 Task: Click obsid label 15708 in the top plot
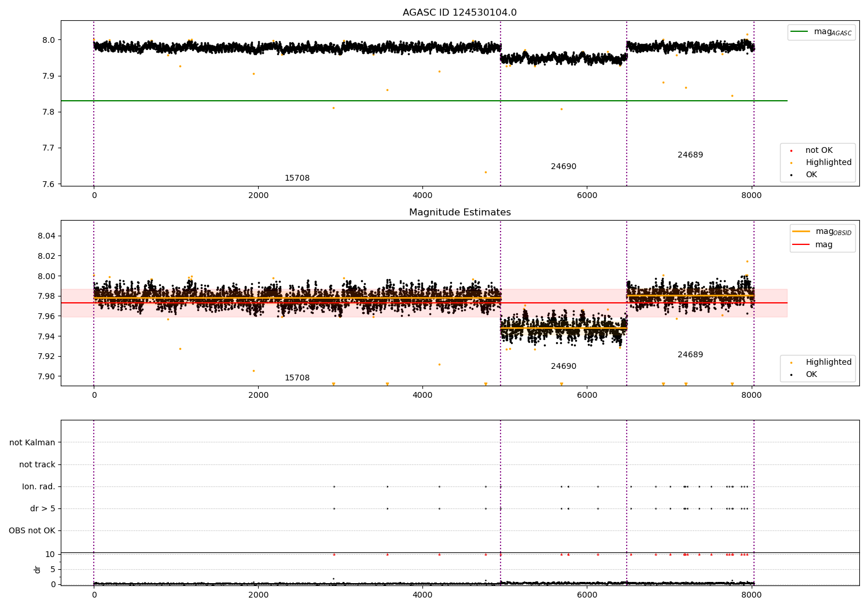pyautogui.click(x=297, y=178)
